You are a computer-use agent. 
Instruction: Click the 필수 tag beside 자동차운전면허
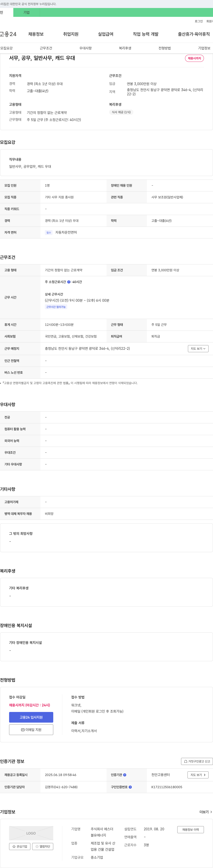tap(49, 233)
